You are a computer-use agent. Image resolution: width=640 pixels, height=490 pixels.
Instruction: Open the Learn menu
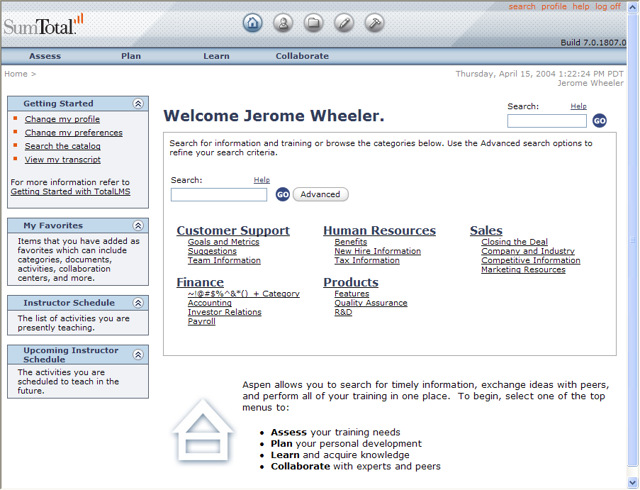click(216, 56)
